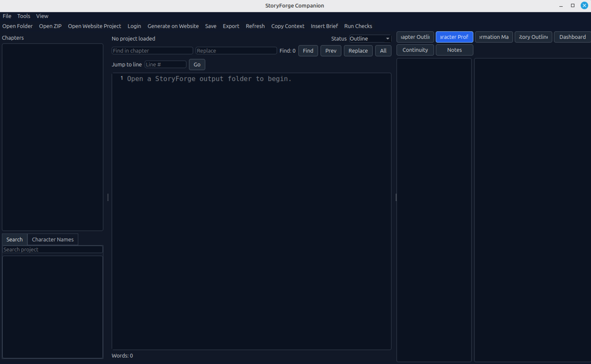Click Open Folder in the toolbar
The image size is (591, 364).
pos(18,26)
